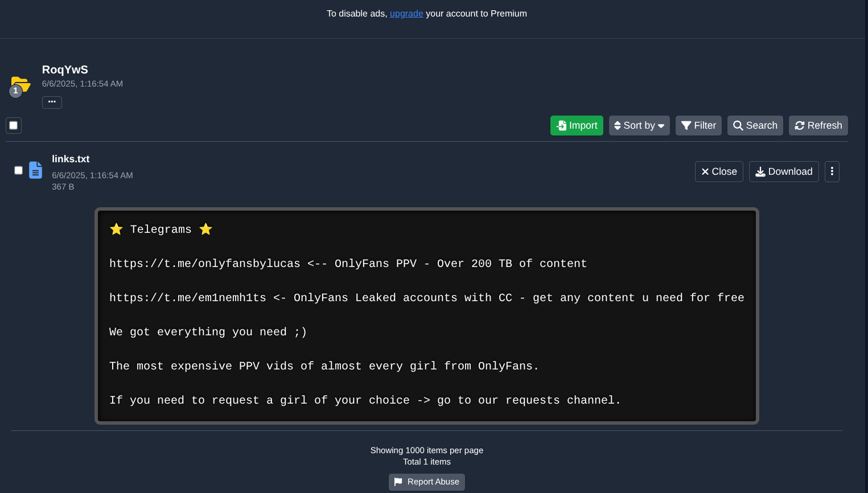Check the box beside links.txt

pyautogui.click(x=18, y=170)
